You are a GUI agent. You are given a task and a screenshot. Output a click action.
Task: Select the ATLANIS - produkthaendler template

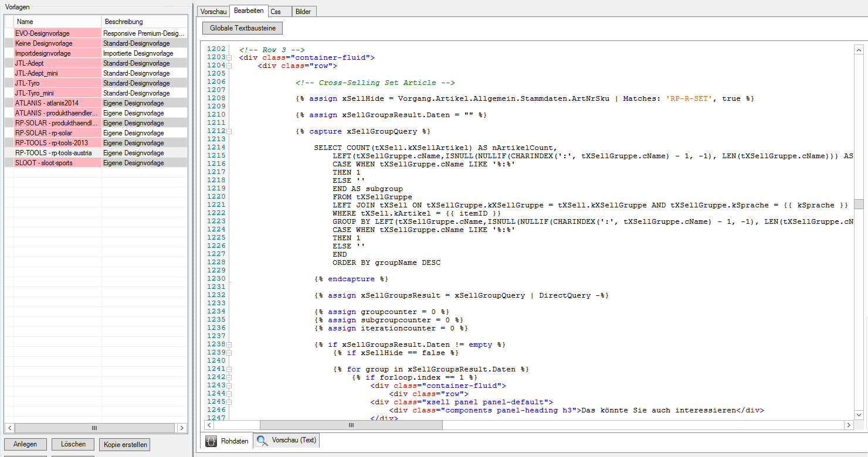(96, 113)
